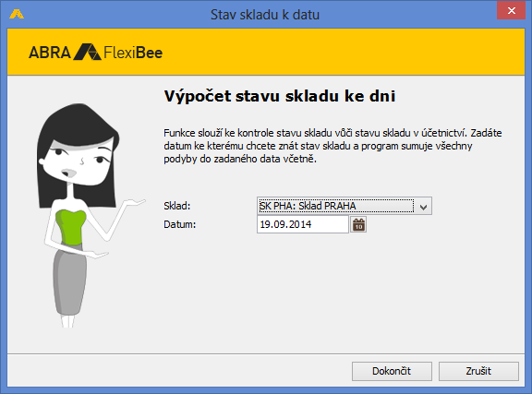The width and height of the screenshot is (532, 394).
Task: Cancel the dialog with Zrušit
Action: point(478,371)
